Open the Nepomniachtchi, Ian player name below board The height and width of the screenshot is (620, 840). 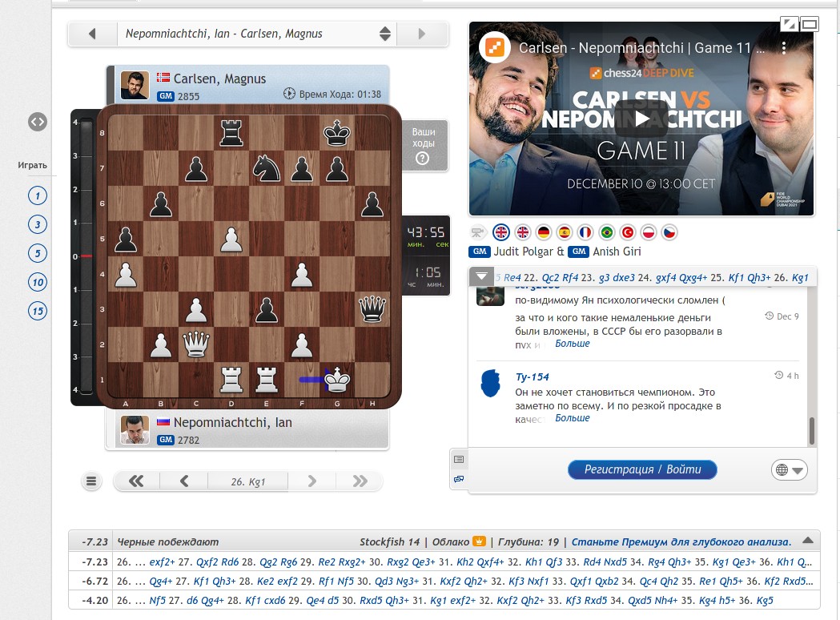coord(232,422)
